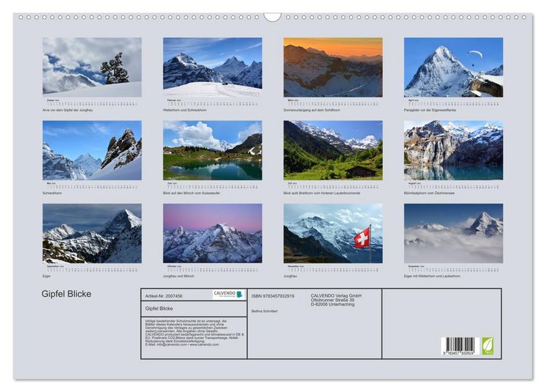Click caption 'Arve vor dem Gipfel der Jungfrau'
545x392 pixels.
click(x=68, y=110)
